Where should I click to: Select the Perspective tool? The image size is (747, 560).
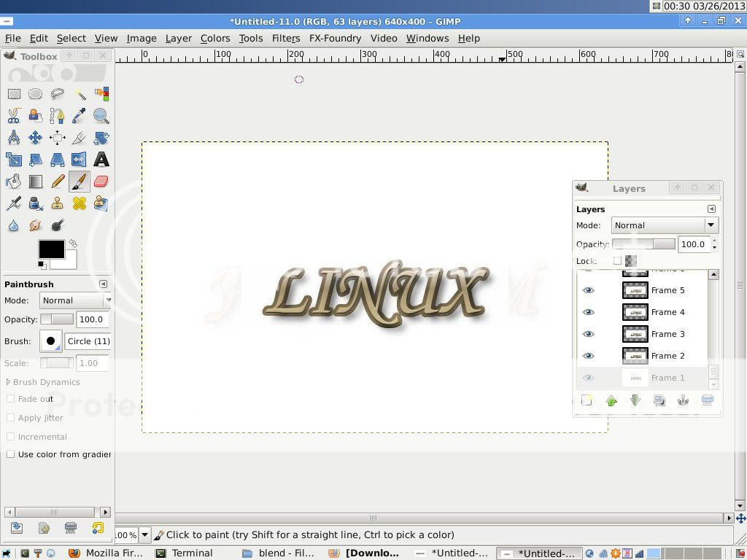click(57, 160)
